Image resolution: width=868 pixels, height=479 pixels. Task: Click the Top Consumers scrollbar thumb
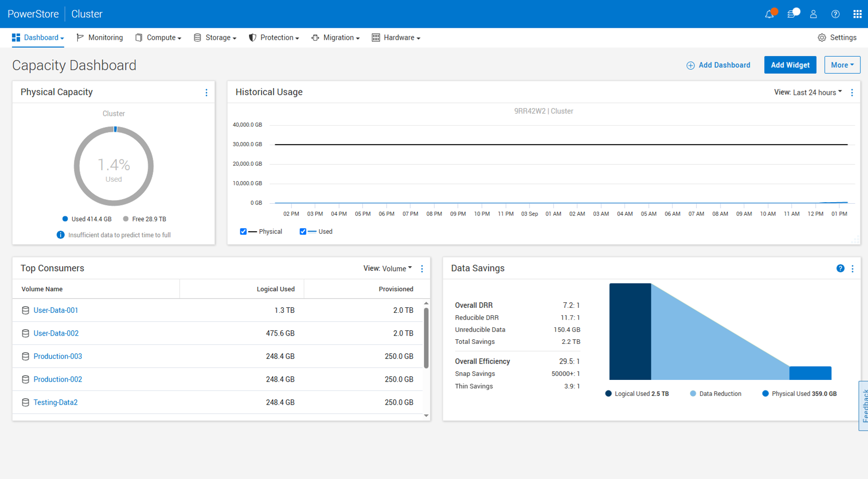[x=426, y=337]
